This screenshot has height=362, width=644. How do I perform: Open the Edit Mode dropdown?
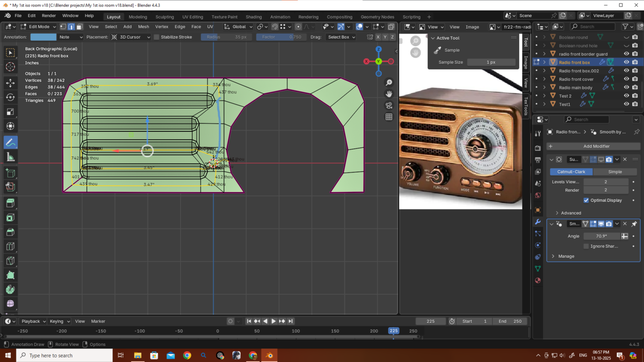38,27
